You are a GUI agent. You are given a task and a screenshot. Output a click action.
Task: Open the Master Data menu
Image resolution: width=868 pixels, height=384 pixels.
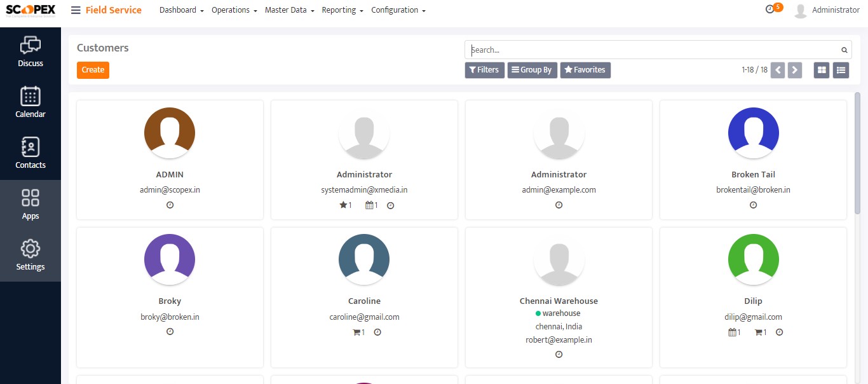[x=289, y=10]
